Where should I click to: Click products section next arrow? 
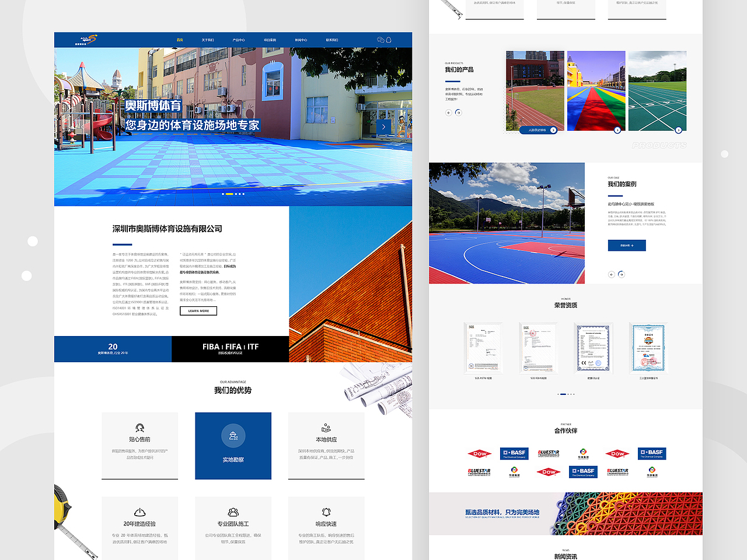tap(458, 113)
